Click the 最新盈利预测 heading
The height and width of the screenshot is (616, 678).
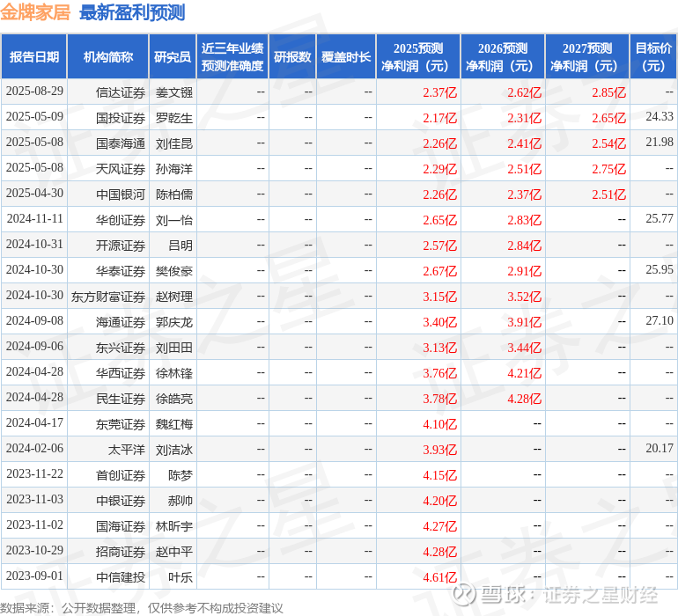coord(132,12)
